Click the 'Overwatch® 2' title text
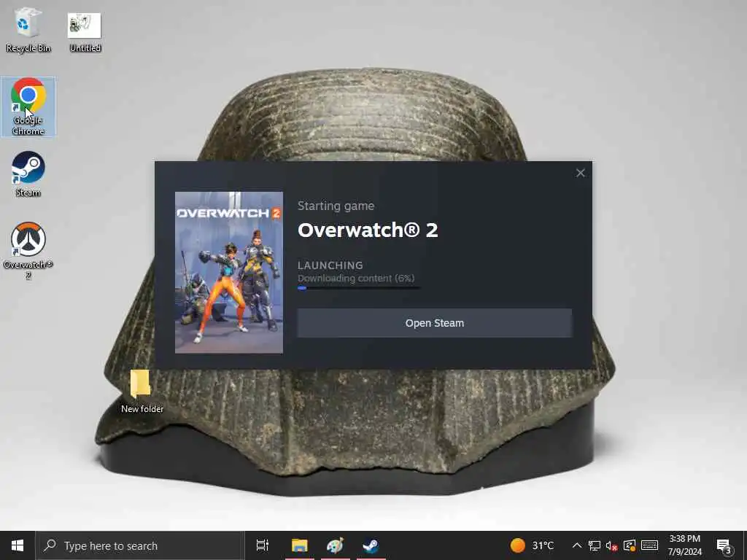The height and width of the screenshot is (560, 747). tap(368, 230)
